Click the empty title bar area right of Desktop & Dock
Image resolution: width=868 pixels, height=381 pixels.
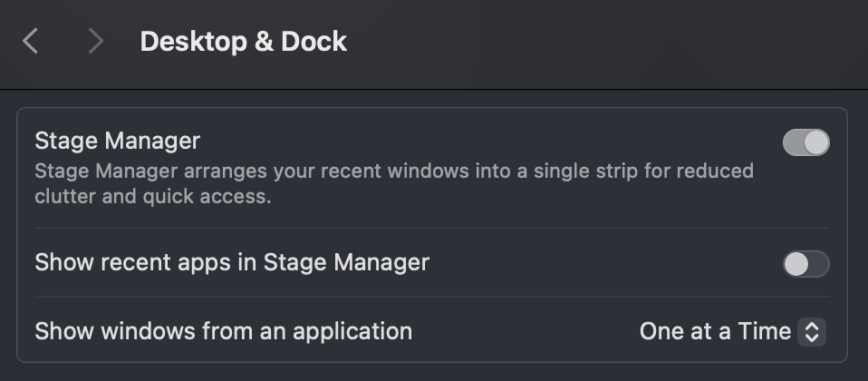(603, 44)
